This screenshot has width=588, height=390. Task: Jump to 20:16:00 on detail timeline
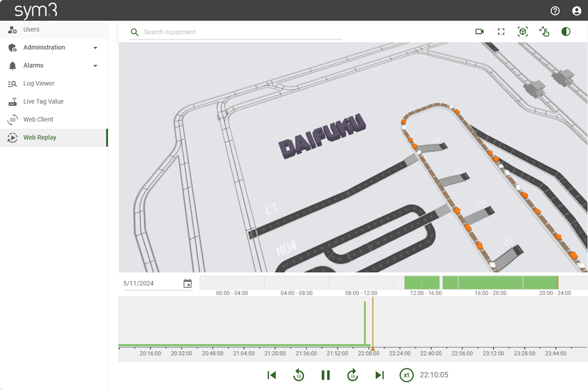click(x=151, y=354)
